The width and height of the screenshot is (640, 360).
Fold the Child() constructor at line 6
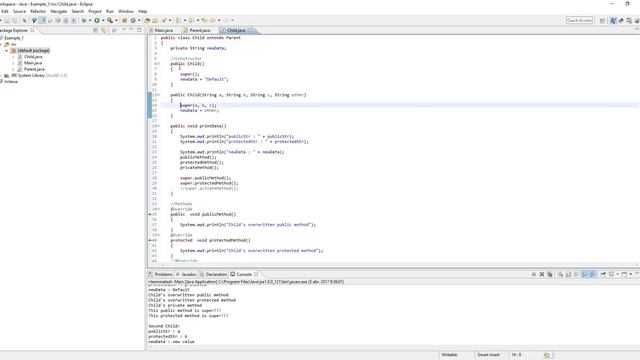(158, 64)
